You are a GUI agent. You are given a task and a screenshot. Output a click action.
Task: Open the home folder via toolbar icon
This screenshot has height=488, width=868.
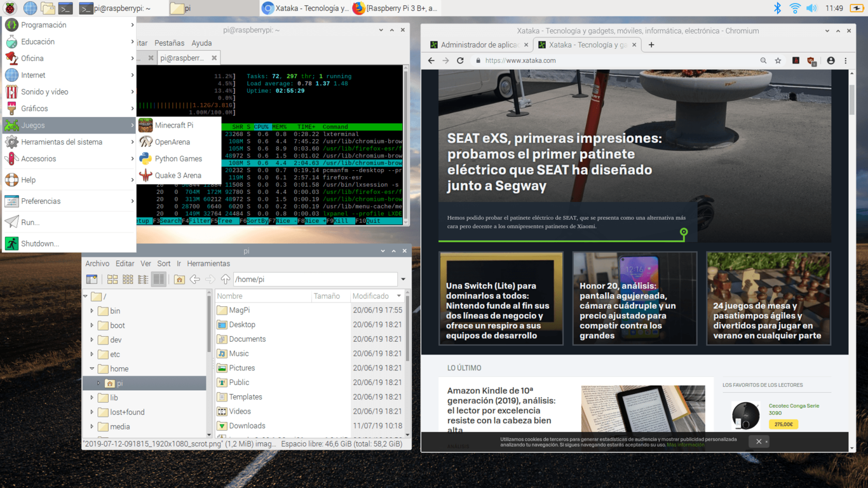pos(179,279)
